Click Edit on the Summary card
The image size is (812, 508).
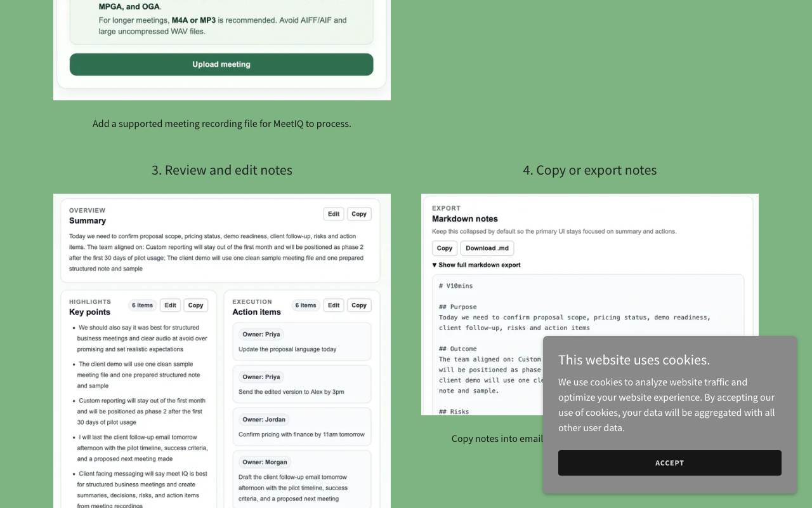334,214
